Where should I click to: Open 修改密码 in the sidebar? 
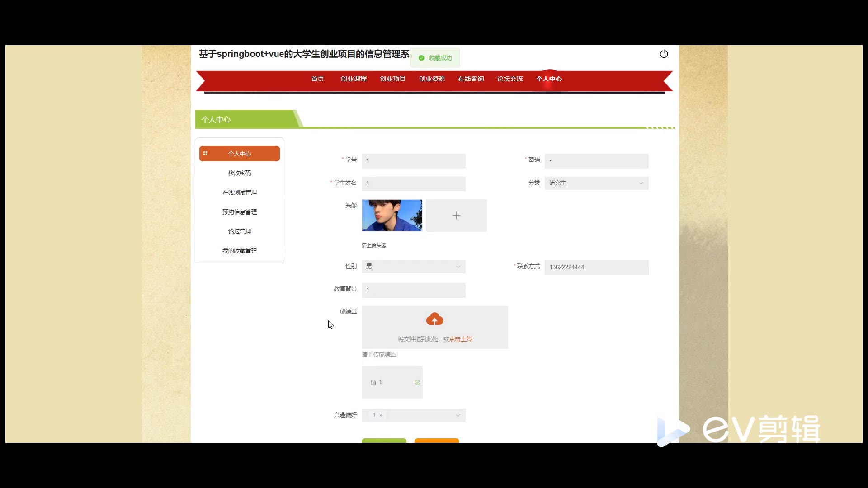(x=240, y=173)
